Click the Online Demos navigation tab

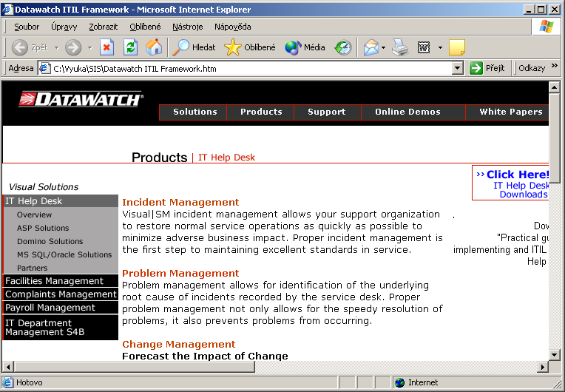[x=413, y=112]
